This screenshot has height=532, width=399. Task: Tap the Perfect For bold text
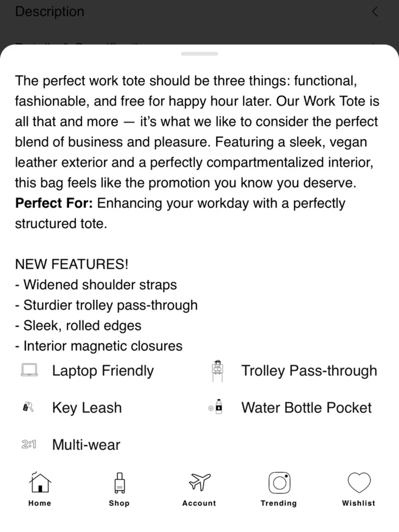54,203
